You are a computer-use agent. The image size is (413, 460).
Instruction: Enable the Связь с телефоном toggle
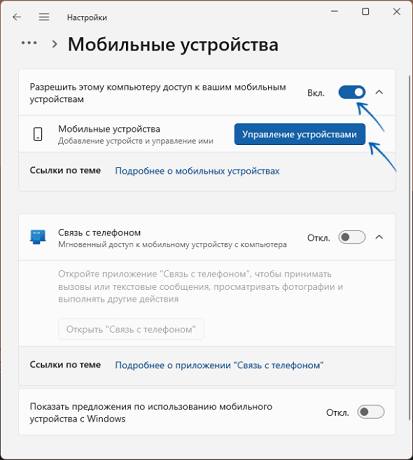pos(352,237)
